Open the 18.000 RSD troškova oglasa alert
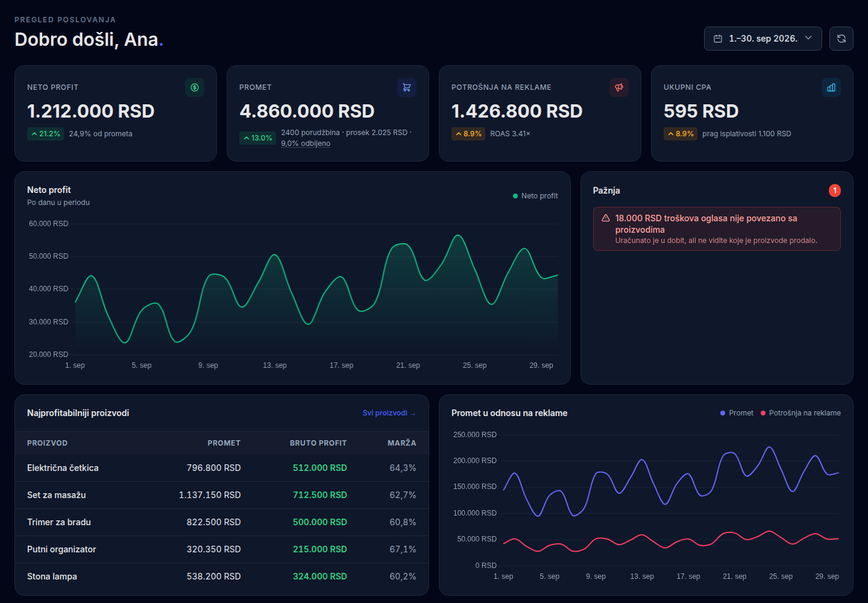This screenshot has height=603, width=868. [717, 229]
